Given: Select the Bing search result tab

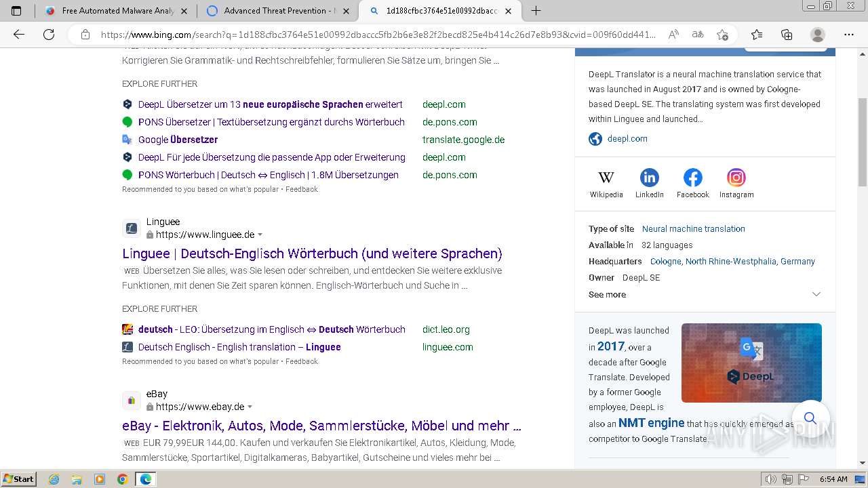Looking at the screenshot, I should (x=441, y=11).
